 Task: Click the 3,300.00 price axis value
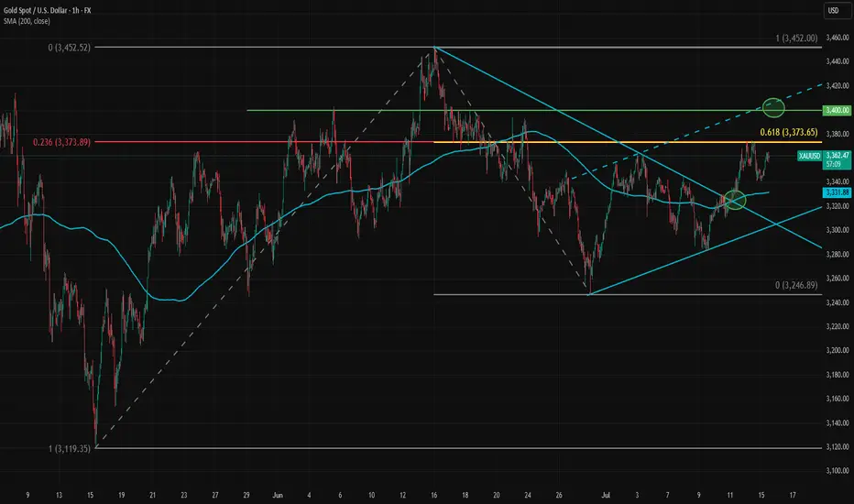(838, 230)
